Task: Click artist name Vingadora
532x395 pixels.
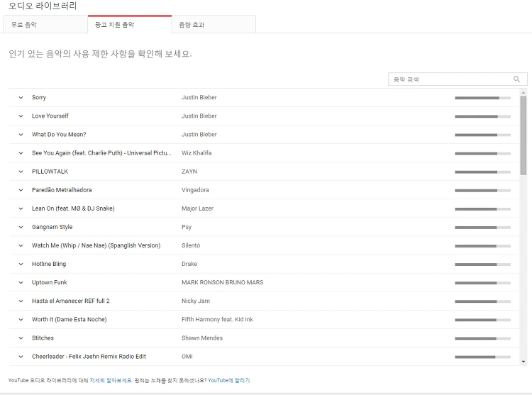Action: (x=195, y=190)
